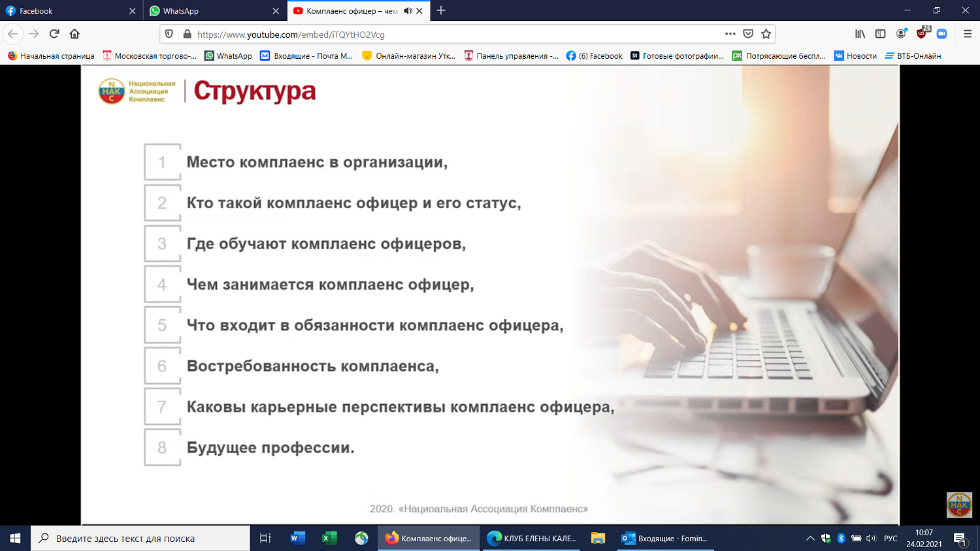Save the page with the Pocket icon
The height and width of the screenshot is (551, 980).
pos(748,34)
